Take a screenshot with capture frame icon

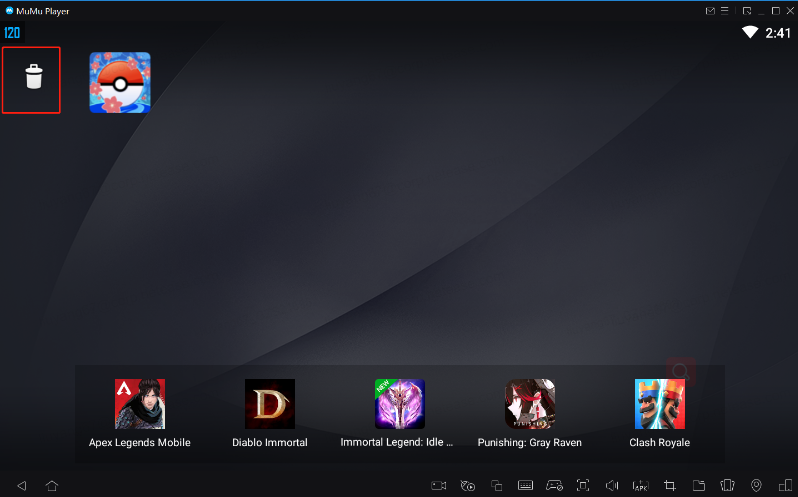pyautogui.click(x=583, y=485)
